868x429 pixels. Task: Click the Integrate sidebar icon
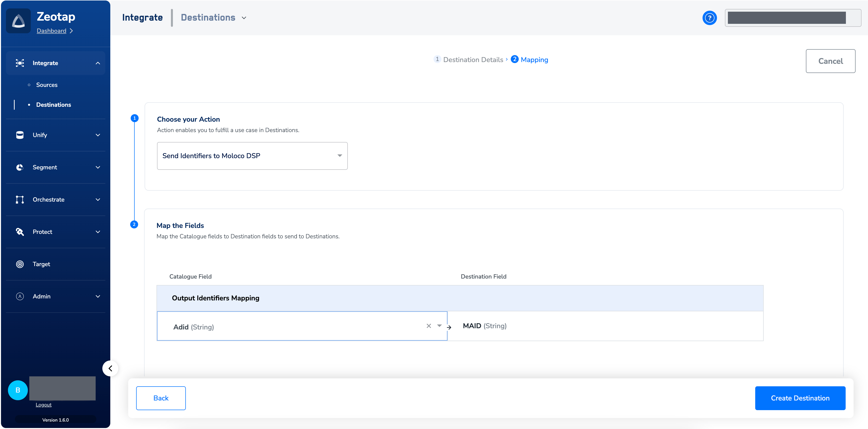pyautogui.click(x=20, y=63)
